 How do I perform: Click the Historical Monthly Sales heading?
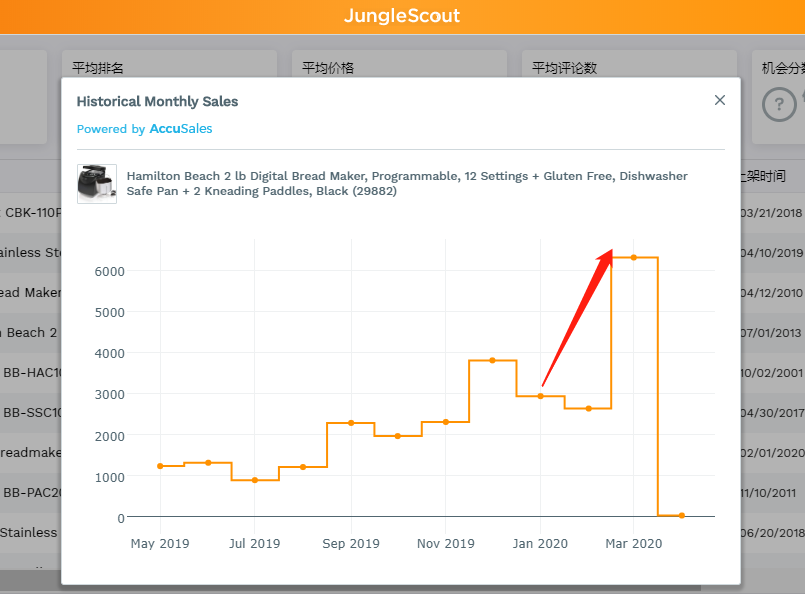pos(157,101)
